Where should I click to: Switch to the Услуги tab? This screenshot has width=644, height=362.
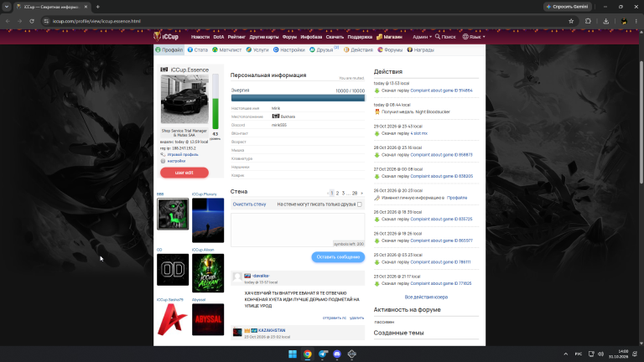click(257, 49)
